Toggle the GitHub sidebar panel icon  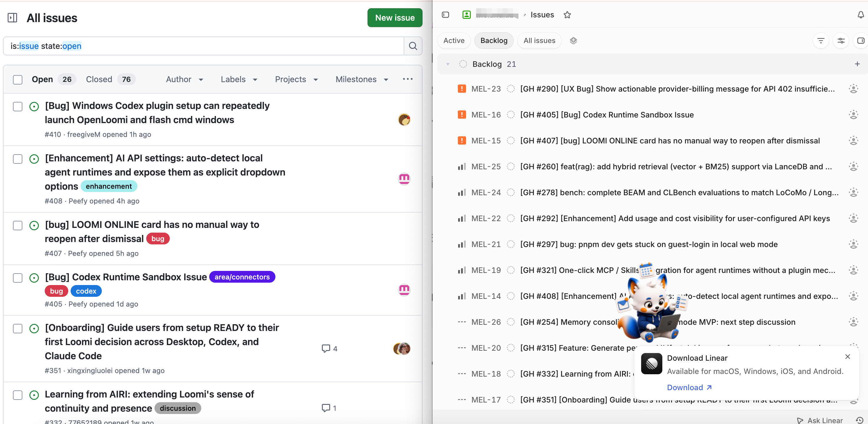(12, 18)
